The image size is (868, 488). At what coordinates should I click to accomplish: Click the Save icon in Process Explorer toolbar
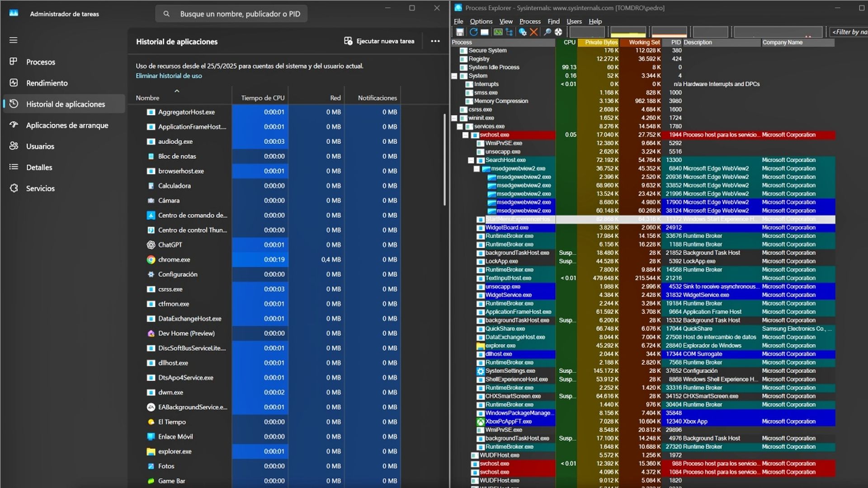point(460,32)
